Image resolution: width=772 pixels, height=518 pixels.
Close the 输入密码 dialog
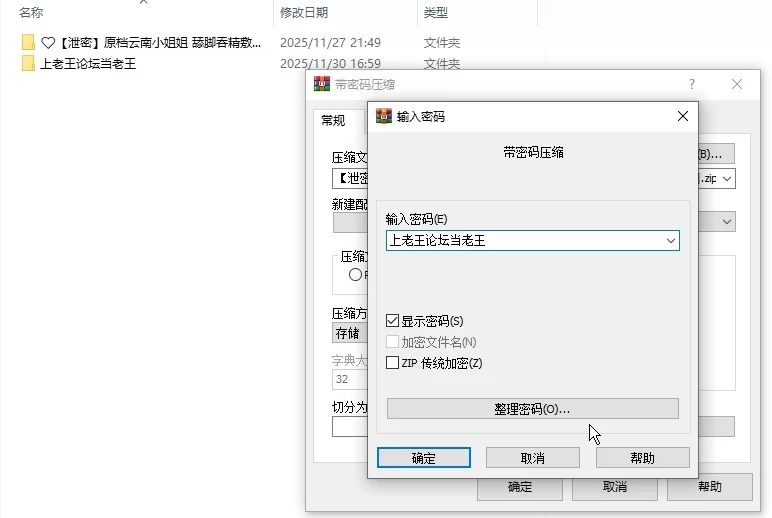pyautogui.click(x=683, y=116)
